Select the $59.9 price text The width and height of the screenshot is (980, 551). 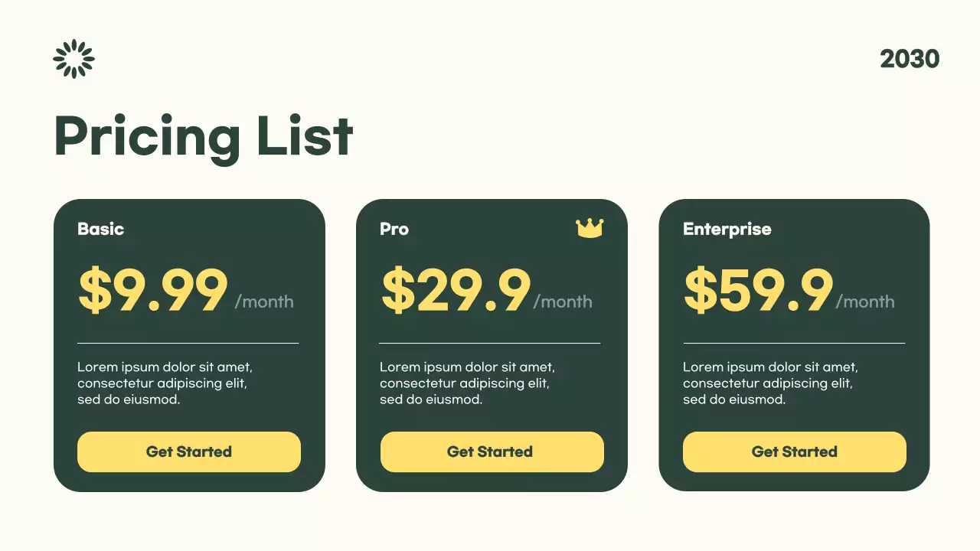[x=758, y=291]
